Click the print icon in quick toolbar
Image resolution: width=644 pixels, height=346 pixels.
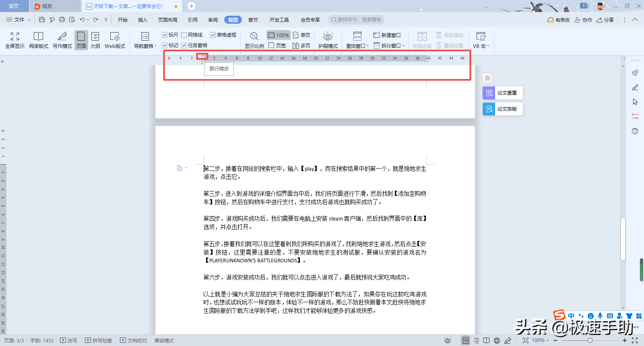point(62,20)
